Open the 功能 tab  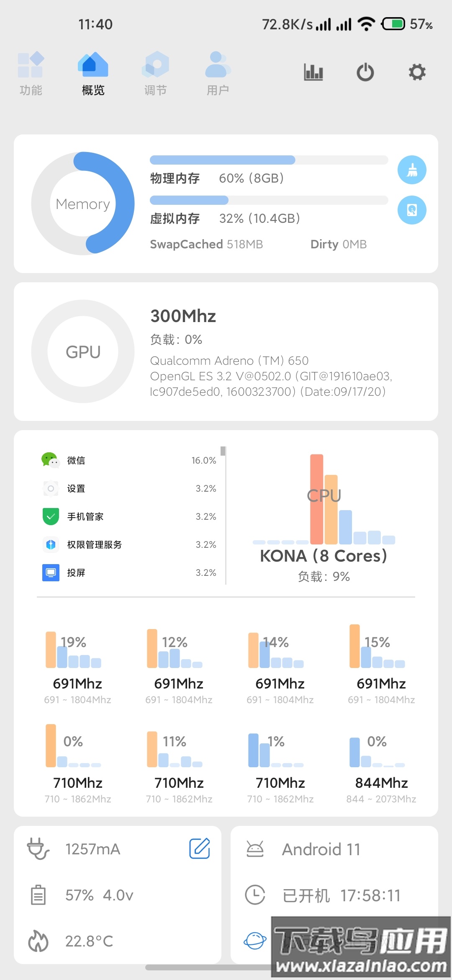pyautogui.click(x=31, y=73)
